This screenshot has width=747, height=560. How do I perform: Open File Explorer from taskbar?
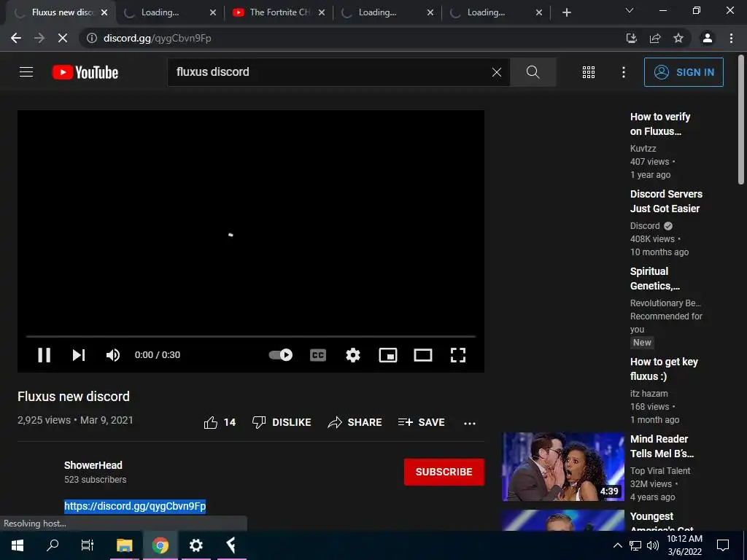[124, 545]
